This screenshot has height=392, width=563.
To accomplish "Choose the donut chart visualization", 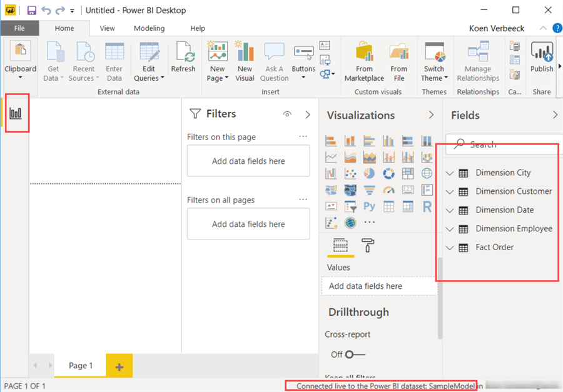I will [388, 173].
